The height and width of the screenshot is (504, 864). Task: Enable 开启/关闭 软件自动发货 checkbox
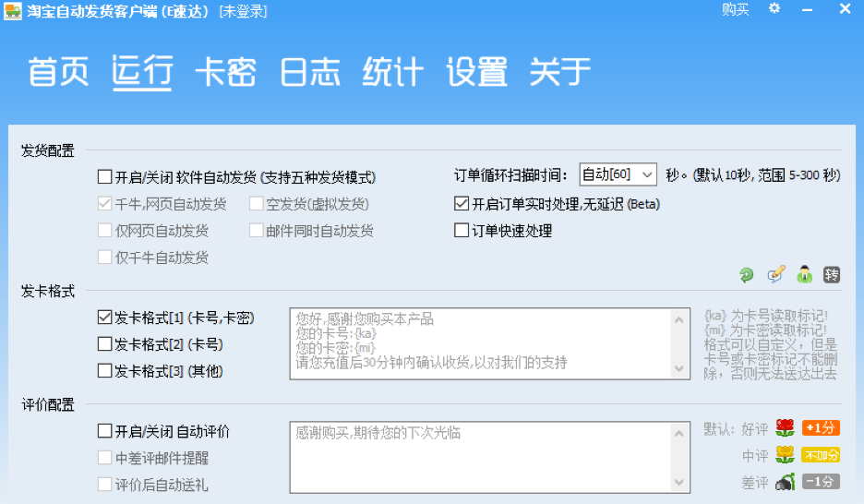pos(105,177)
